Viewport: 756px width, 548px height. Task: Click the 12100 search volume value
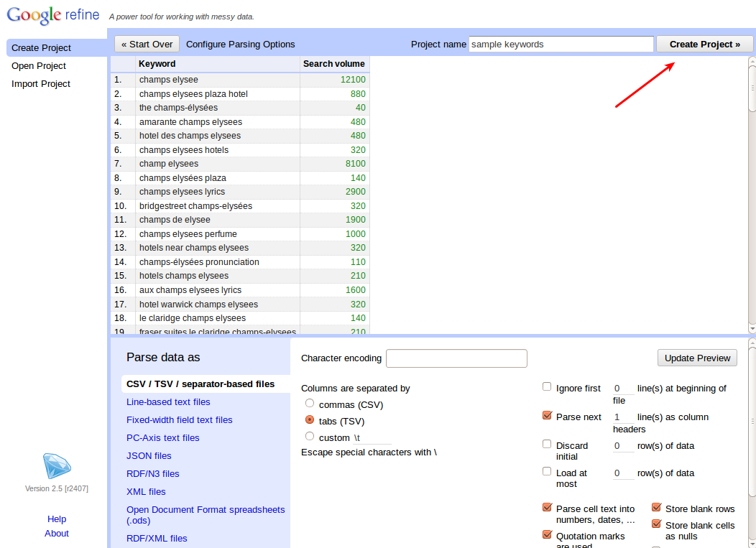click(353, 80)
